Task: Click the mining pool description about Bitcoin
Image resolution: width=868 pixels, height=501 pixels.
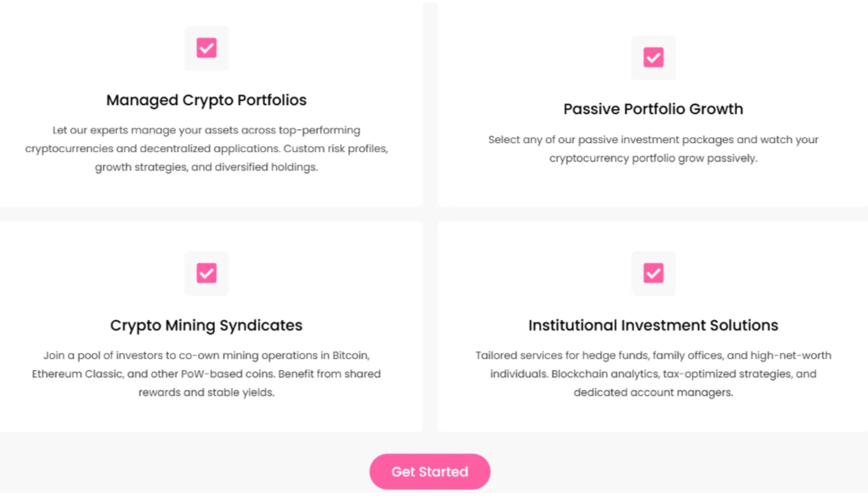Action: 206,373
